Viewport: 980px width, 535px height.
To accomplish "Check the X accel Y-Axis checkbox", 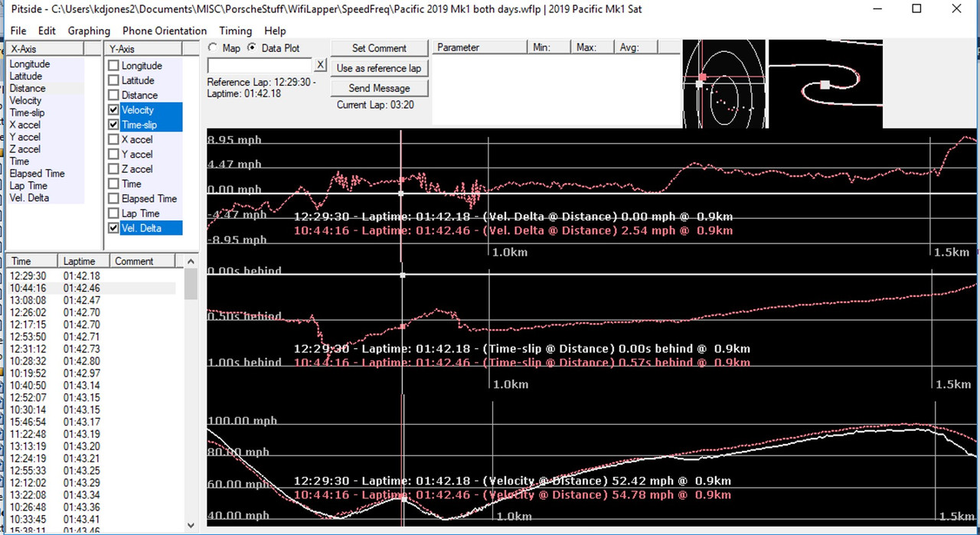I will point(113,139).
